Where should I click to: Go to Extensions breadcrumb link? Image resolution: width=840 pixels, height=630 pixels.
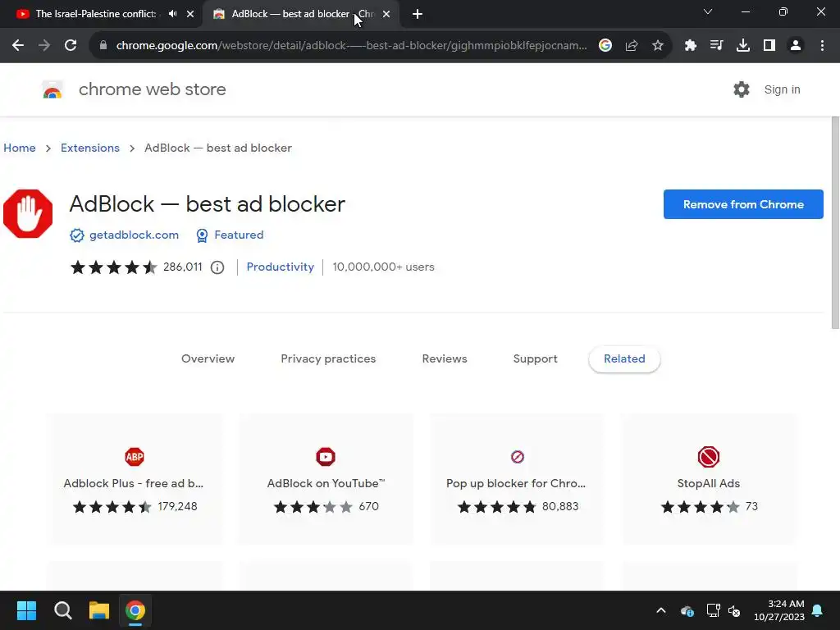coord(90,148)
